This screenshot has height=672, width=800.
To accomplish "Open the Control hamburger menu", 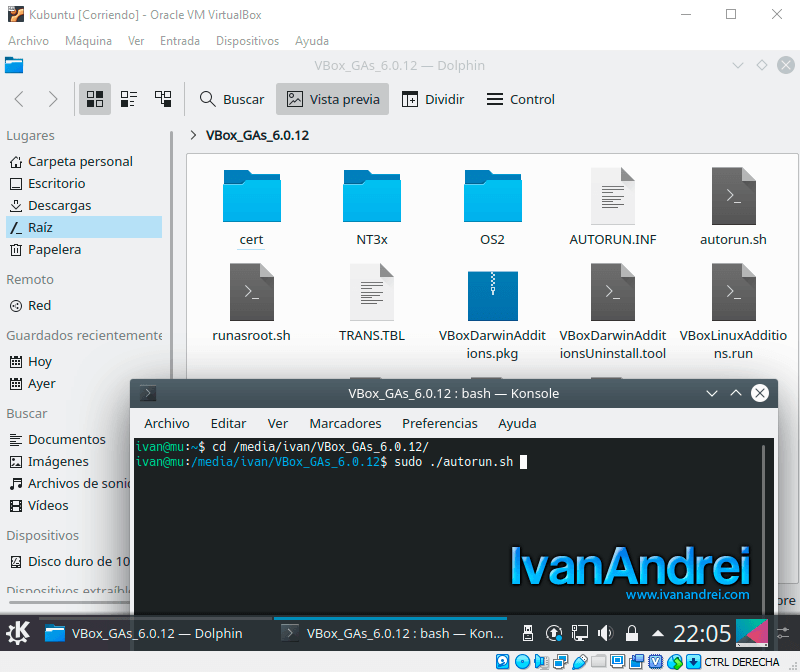I will (x=520, y=99).
